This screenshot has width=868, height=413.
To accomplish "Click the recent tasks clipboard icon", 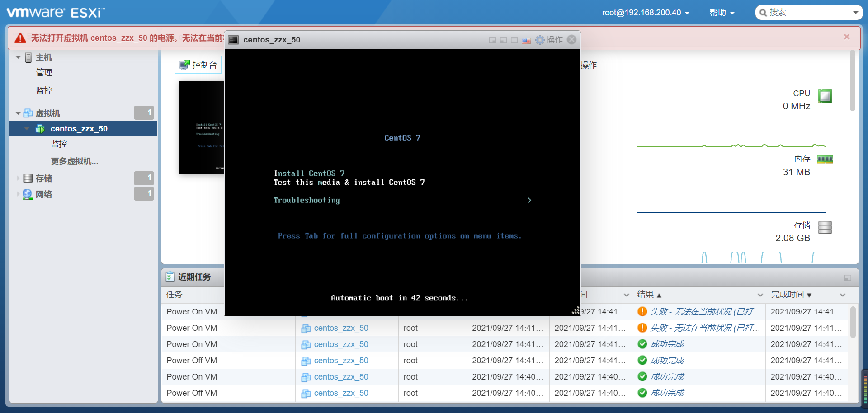I will (170, 277).
